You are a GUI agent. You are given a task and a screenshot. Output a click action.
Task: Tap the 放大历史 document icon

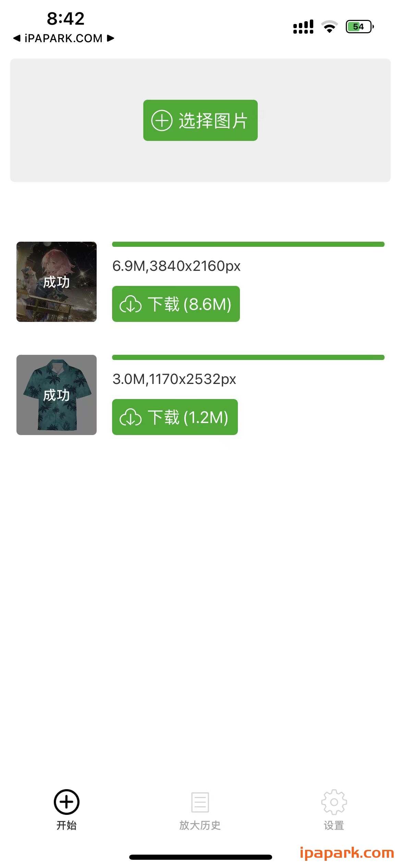point(200,802)
